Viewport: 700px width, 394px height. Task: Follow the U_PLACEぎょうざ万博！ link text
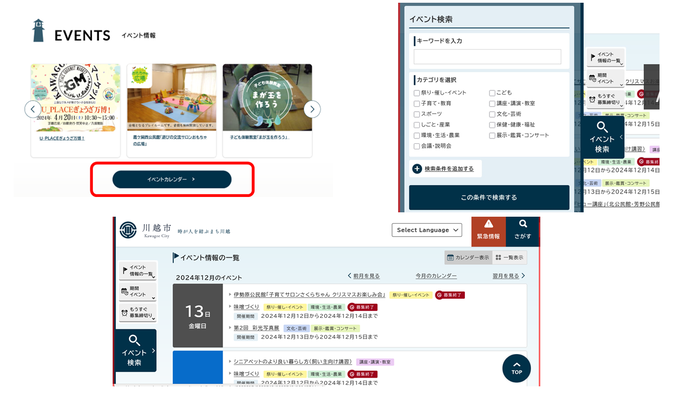click(x=62, y=138)
